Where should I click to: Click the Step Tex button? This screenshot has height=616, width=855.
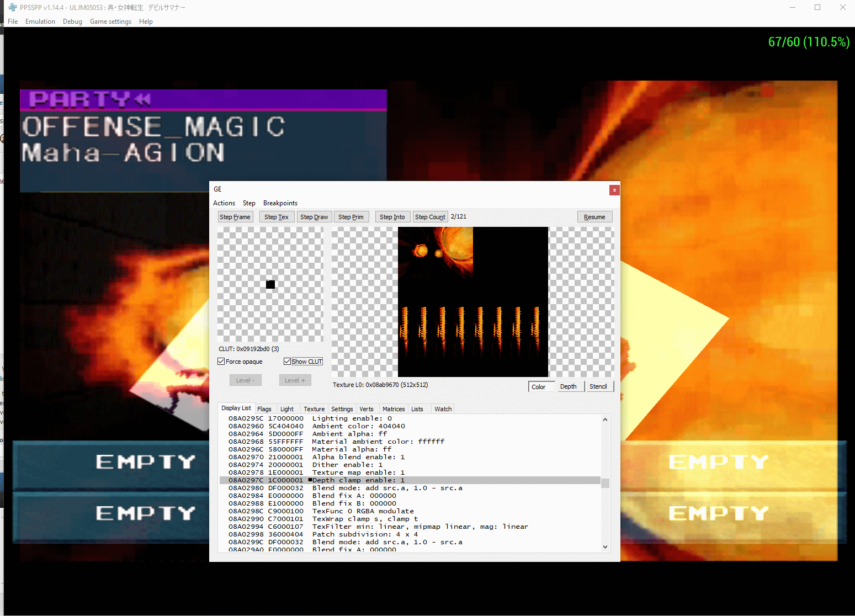(277, 217)
